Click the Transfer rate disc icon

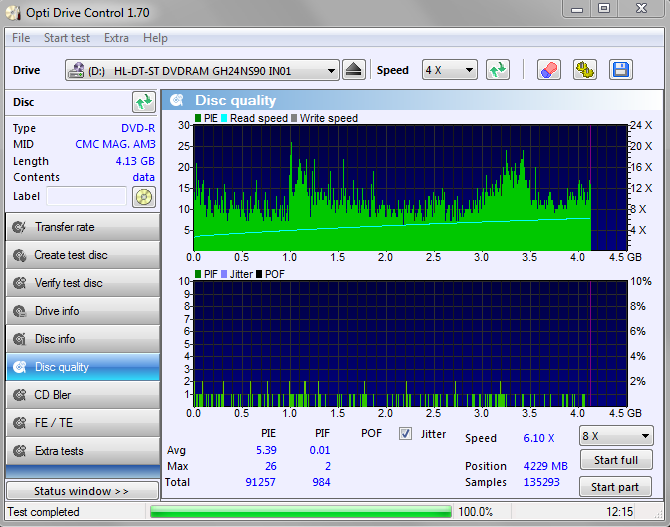(19, 227)
